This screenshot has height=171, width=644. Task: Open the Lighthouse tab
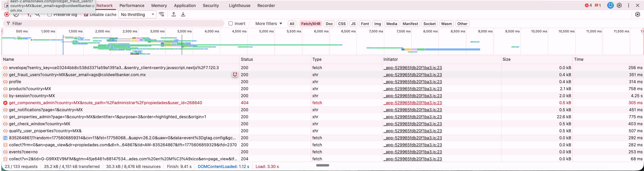pyautogui.click(x=239, y=6)
